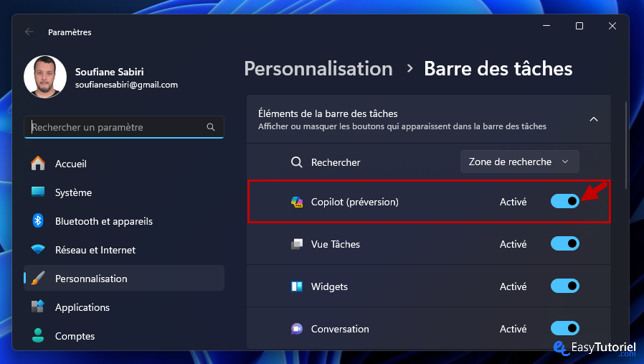The height and width of the screenshot is (364, 644).
Task: Click the soufianesabiri@gmail.com account text
Action: click(x=126, y=85)
